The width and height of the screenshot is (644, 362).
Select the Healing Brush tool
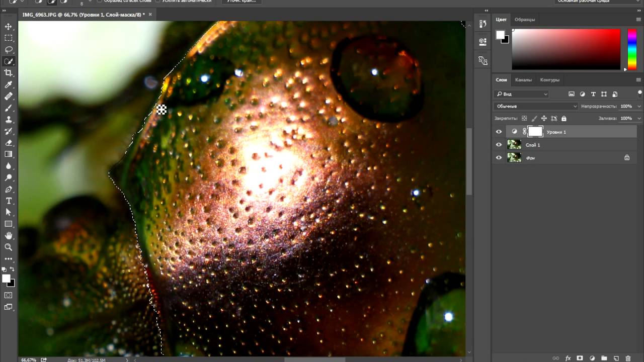[9, 96]
